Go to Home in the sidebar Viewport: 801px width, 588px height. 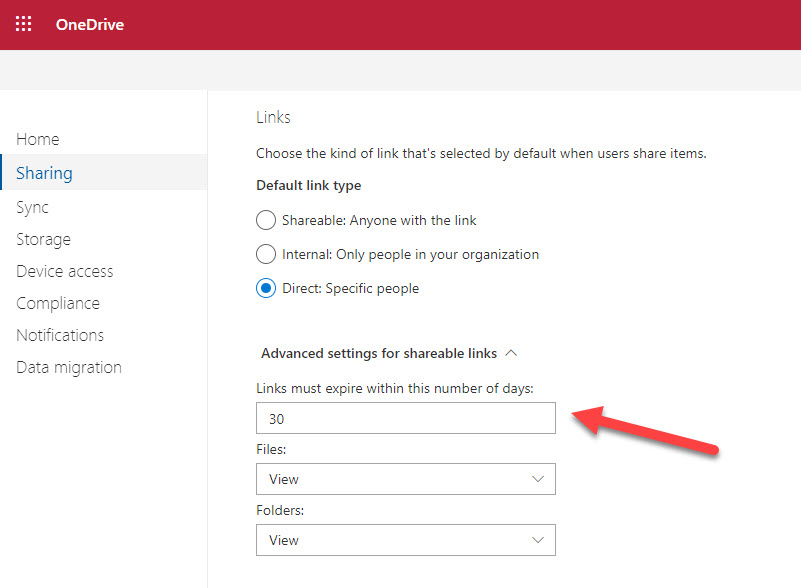pyautogui.click(x=38, y=139)
